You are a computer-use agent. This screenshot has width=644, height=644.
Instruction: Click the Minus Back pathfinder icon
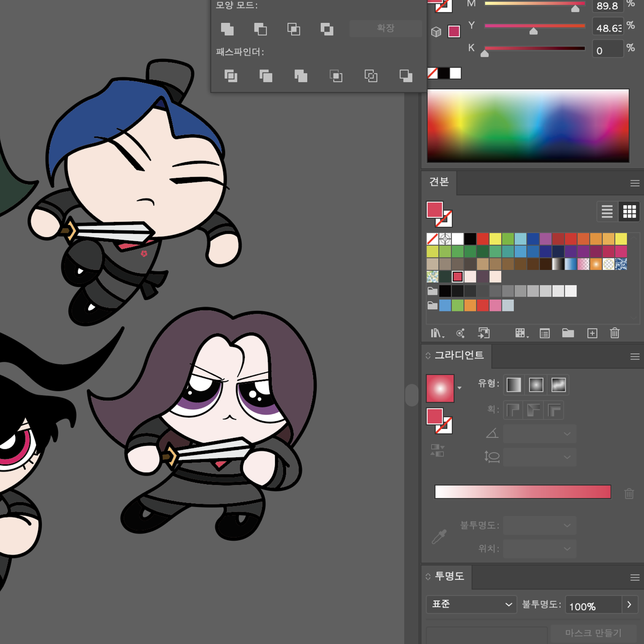pos(406,76)
